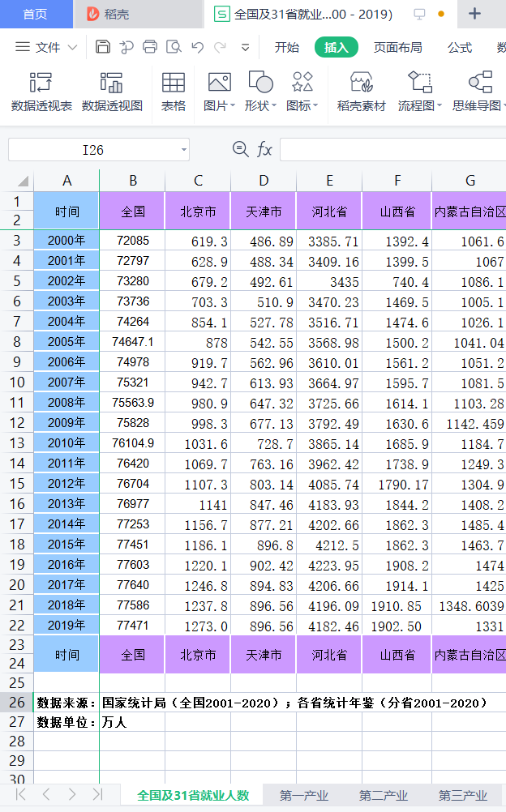Select sheet 全国及31省就业人数

(193, 796)
